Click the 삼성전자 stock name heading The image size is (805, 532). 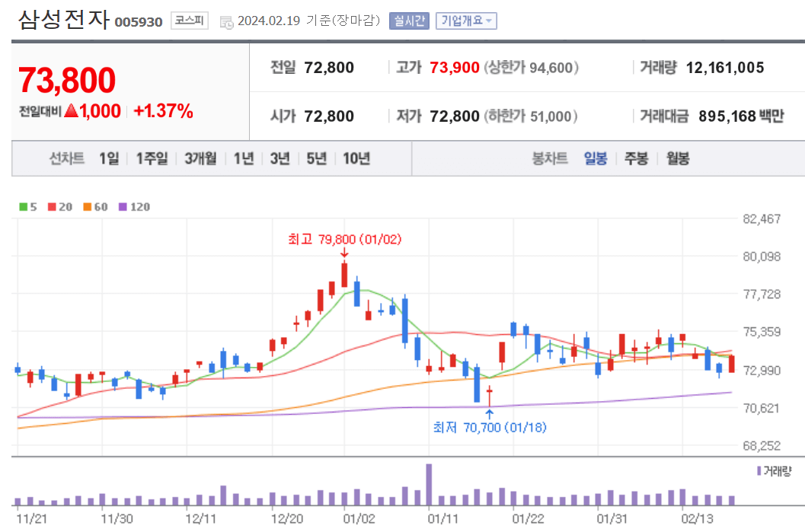click(x=64, y=20)
